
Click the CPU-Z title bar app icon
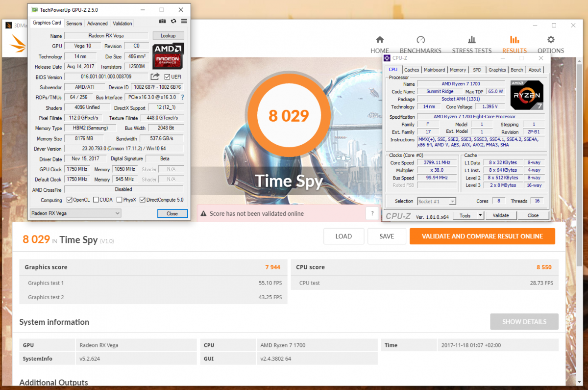click(387, 57)
